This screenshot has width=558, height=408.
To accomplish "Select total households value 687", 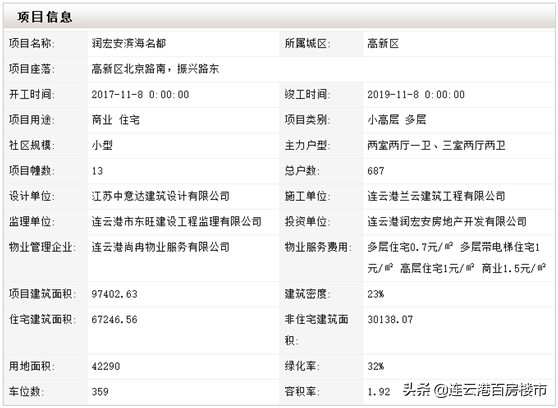I will [376, 171].
